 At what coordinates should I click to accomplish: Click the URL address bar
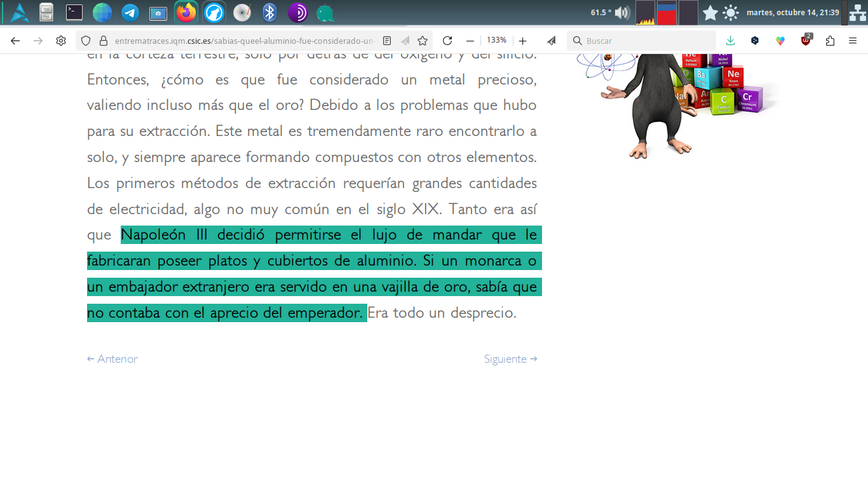click(x=245, y=41)
